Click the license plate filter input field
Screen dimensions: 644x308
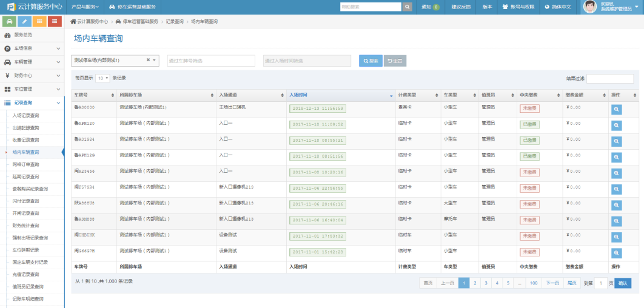[x=211, y=61]
